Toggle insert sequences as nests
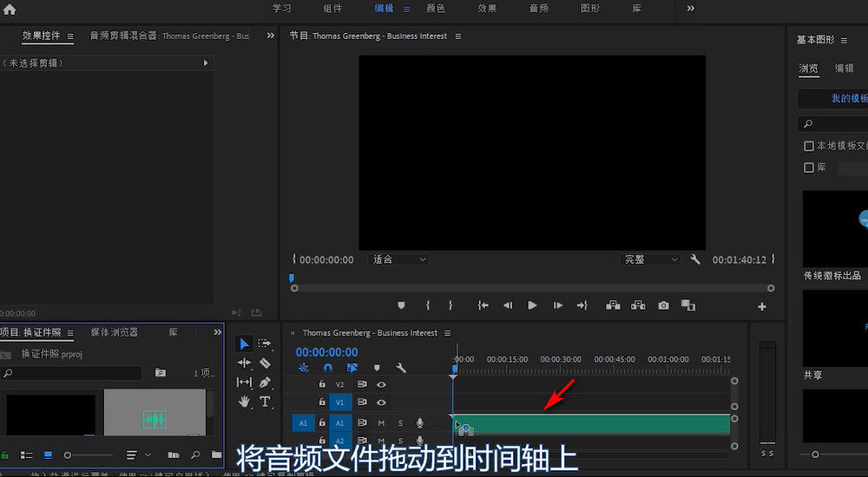 [x=303, y=368]
